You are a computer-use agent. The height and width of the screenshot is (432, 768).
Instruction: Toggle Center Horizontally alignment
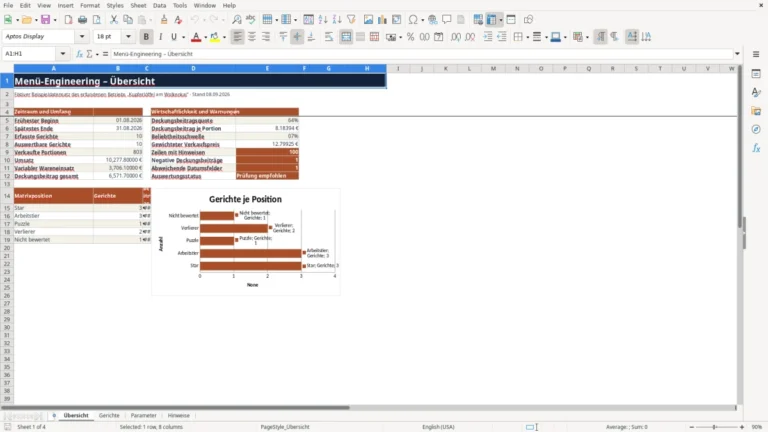(252, 37)
